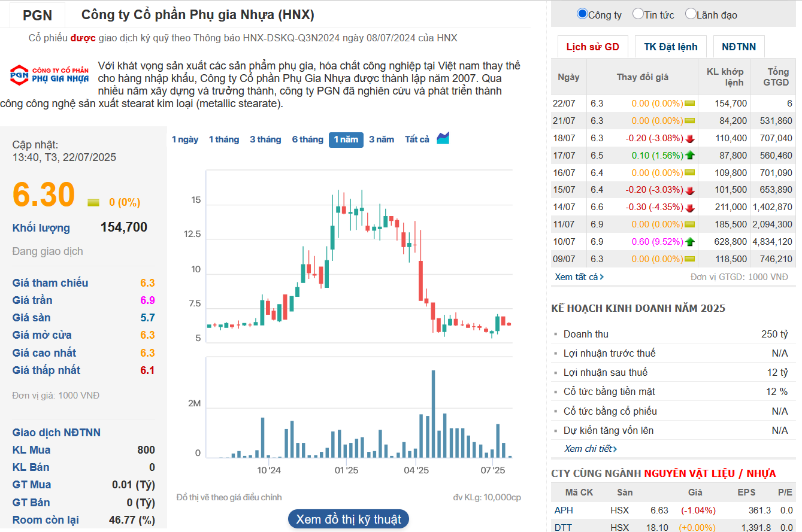Click the yellow unchanged icon in the 09/07 row
This screenshot has width=802, height=532.
point(690,259)
